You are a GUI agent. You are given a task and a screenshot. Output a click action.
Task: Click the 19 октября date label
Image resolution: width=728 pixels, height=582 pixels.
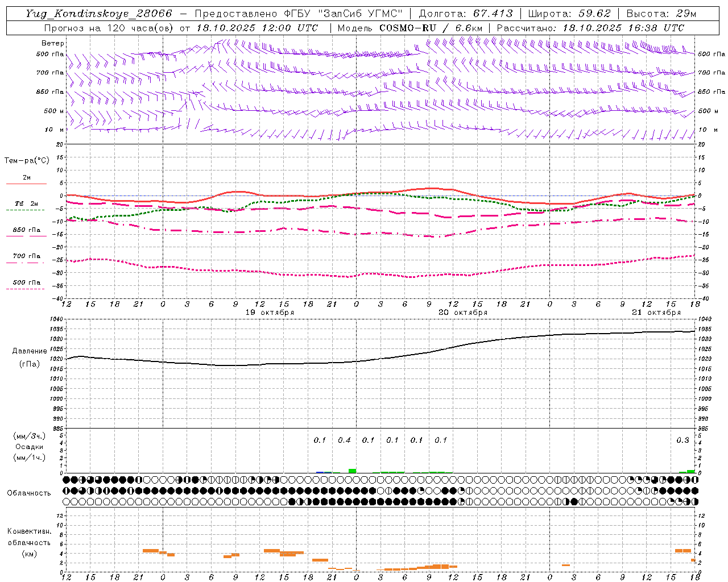point(270,313)
